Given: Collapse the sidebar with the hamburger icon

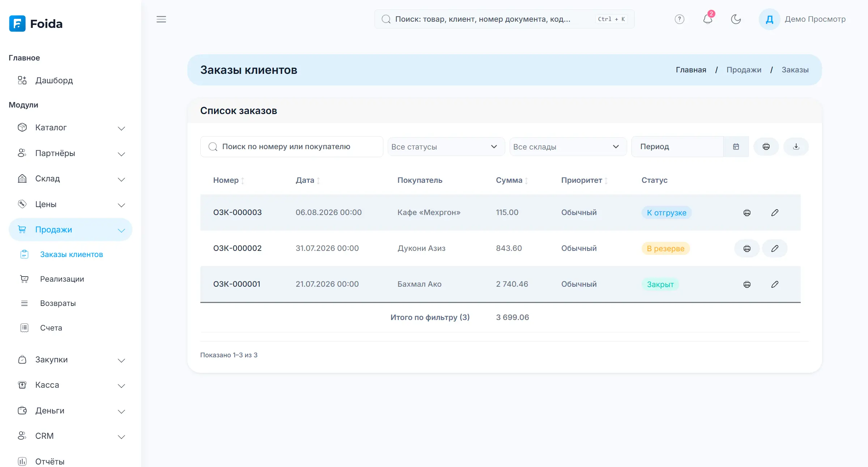Looking at the screenshot, I should coord(161,19).
